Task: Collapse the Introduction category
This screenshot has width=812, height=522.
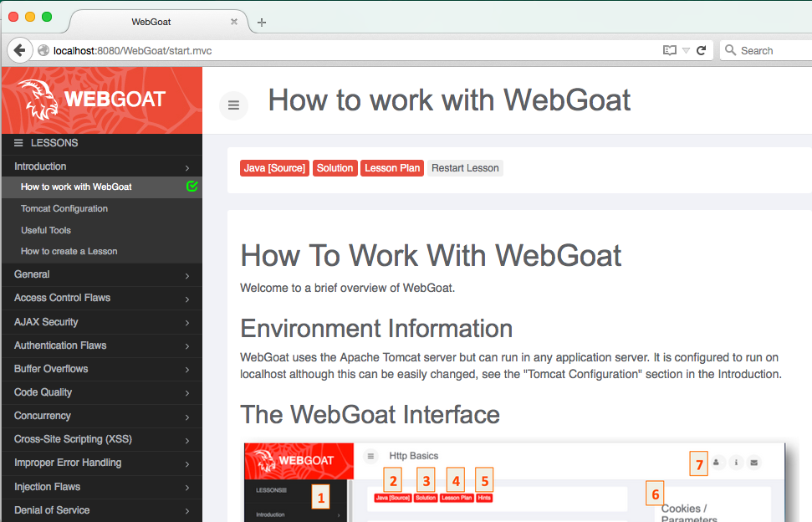Action: point(102,166)
